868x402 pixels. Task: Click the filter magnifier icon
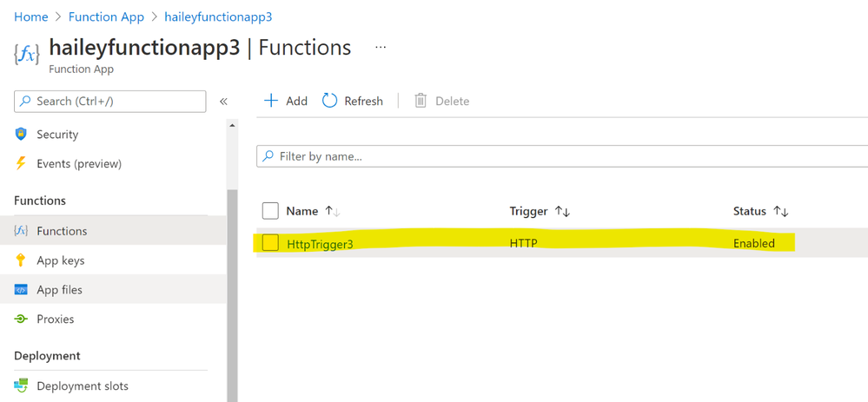coord(268,156)
